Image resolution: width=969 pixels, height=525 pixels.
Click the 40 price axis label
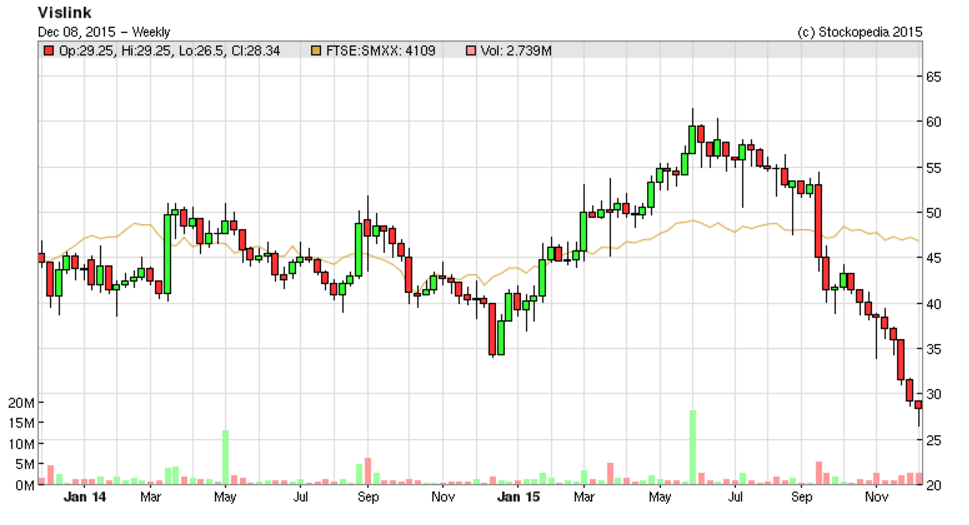click(933, 304)
